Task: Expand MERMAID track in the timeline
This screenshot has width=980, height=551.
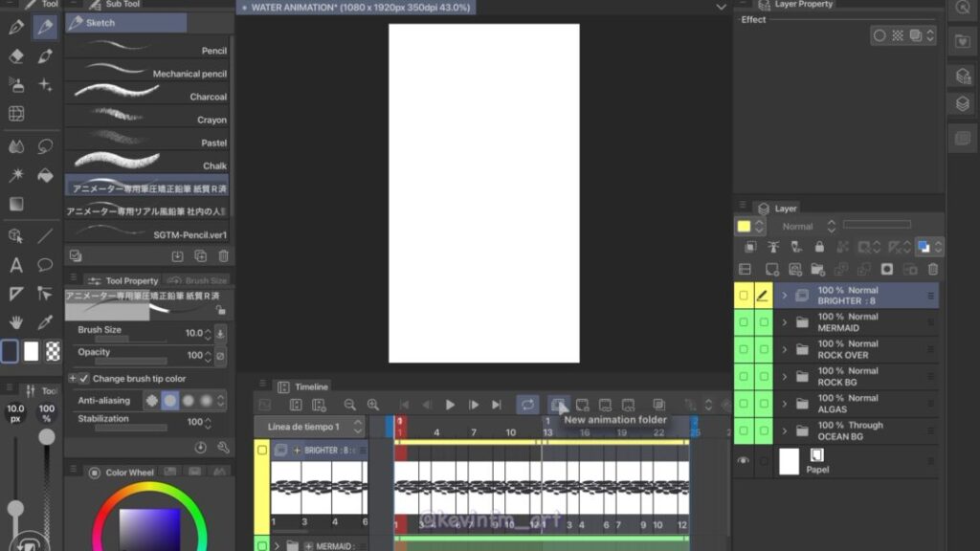Action: click(277, 546)
